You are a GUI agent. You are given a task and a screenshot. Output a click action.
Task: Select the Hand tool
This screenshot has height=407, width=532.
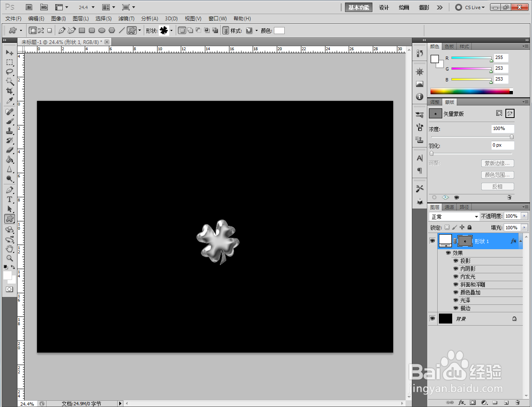pos(10,249)
